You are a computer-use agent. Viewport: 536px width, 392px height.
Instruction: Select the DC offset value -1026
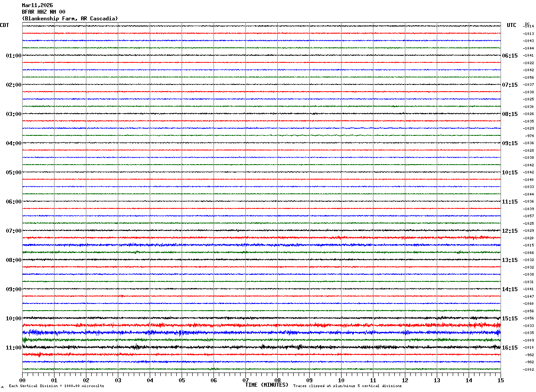[528, 114]
